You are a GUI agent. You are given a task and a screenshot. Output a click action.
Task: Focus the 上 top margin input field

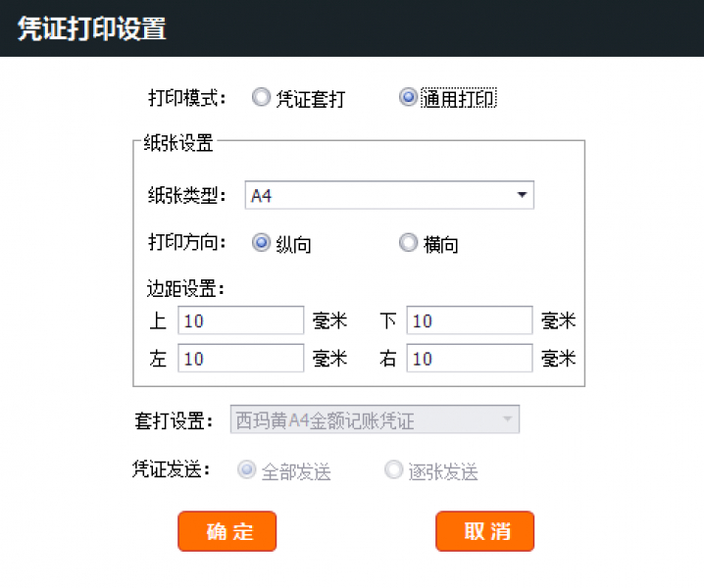coord(240,320)
